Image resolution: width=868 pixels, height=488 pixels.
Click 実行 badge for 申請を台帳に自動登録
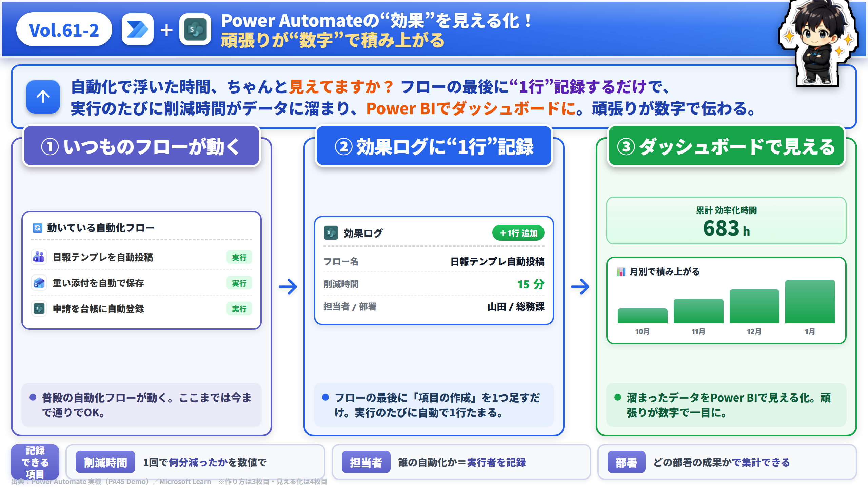tap(239, 309)
